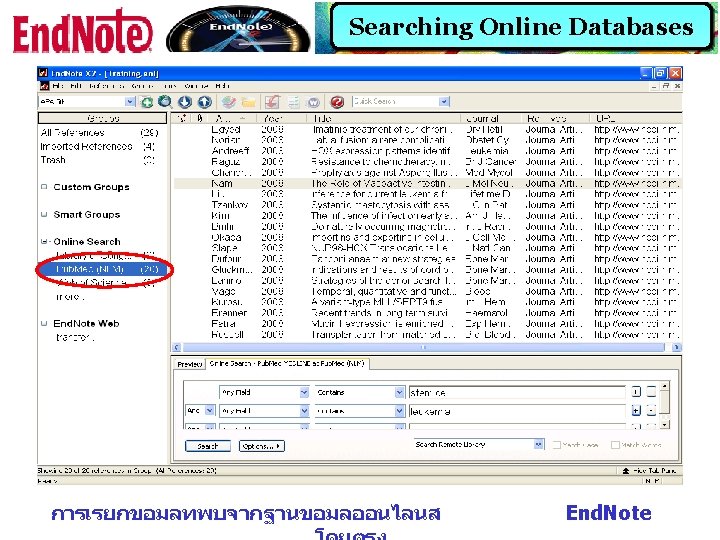
Task: Click the read/unread status column header icon
Action: click(x=182, y=118)
